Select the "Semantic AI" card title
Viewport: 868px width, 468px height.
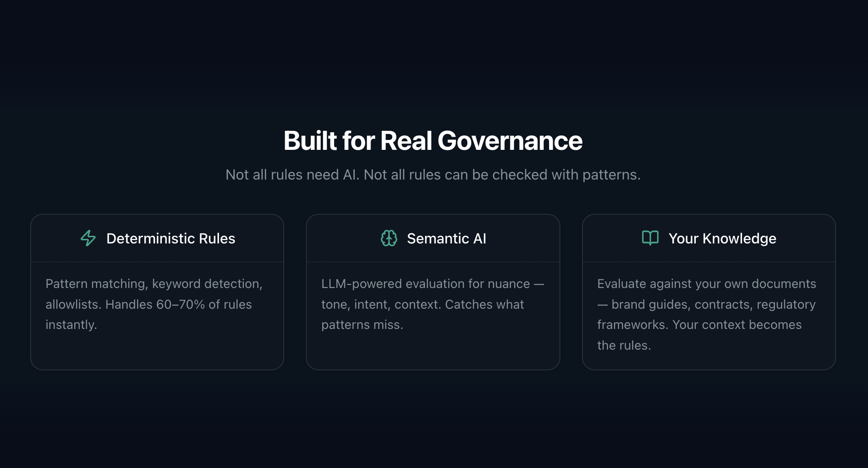coord(446,238)
